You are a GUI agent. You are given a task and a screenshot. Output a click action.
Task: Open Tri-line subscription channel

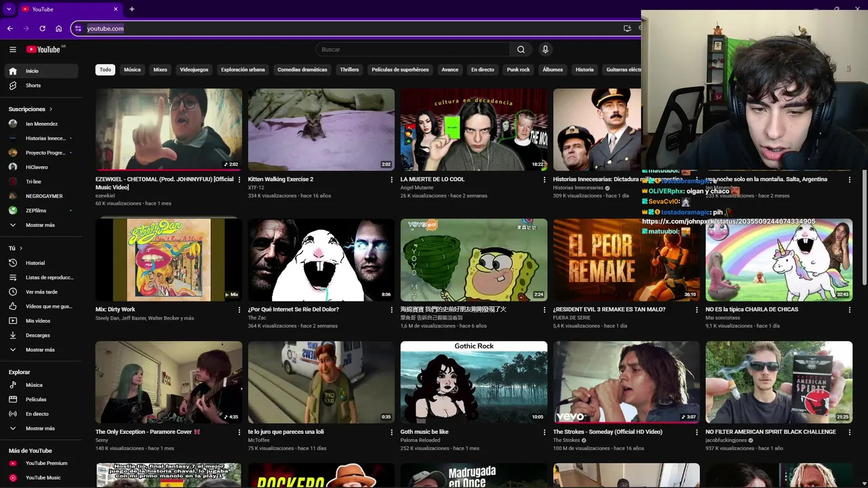42,182
